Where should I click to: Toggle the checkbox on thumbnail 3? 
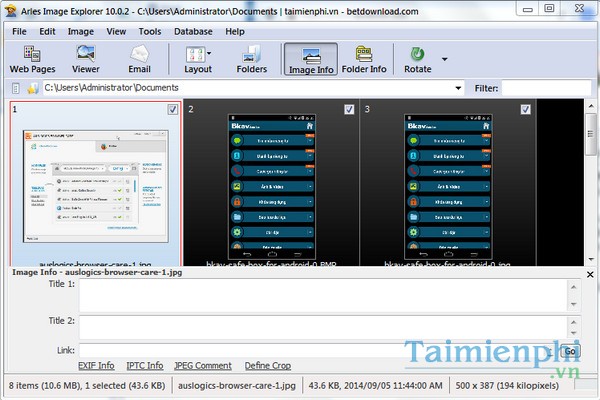pos(525,110)
